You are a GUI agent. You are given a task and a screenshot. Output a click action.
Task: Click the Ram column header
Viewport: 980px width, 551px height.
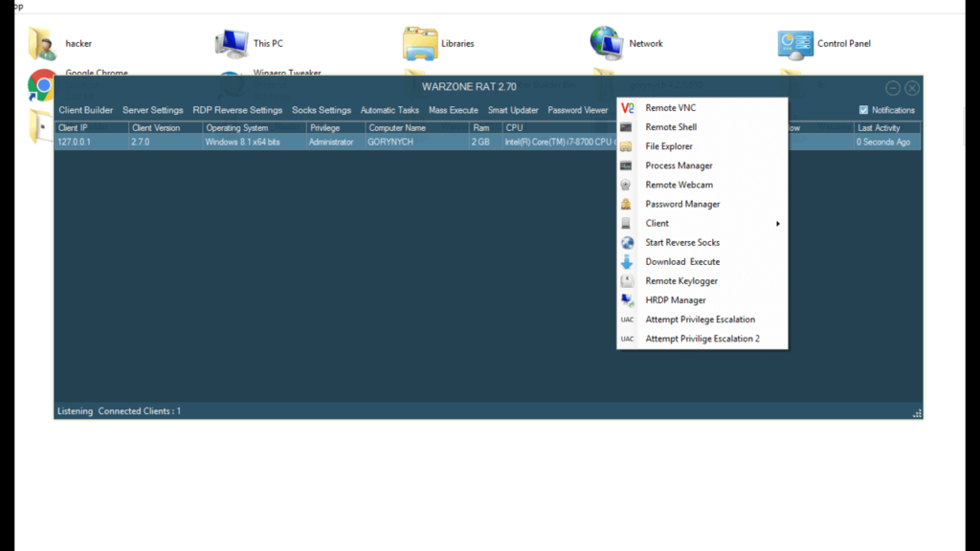click(486, 128)
